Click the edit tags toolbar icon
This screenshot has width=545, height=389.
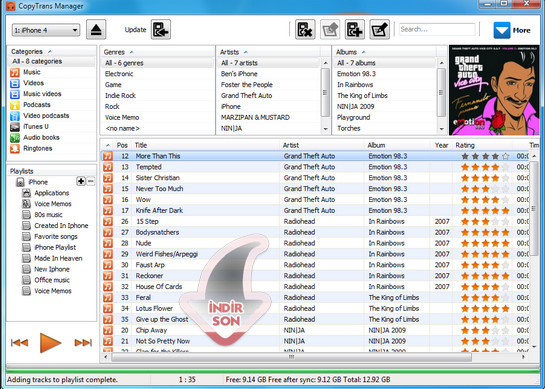tap(380, 30)
